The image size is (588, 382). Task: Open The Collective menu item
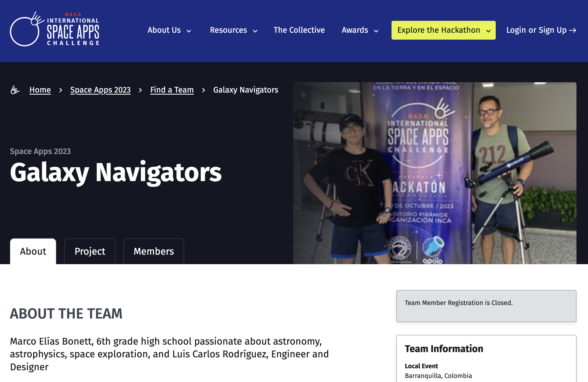coord(299,30)
